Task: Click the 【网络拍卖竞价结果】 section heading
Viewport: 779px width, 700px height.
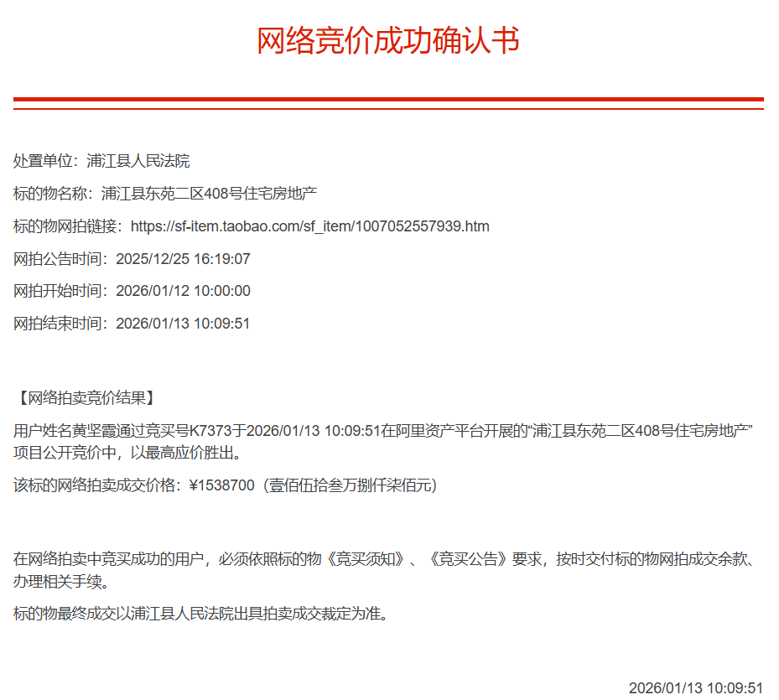Action: [85, 397]
